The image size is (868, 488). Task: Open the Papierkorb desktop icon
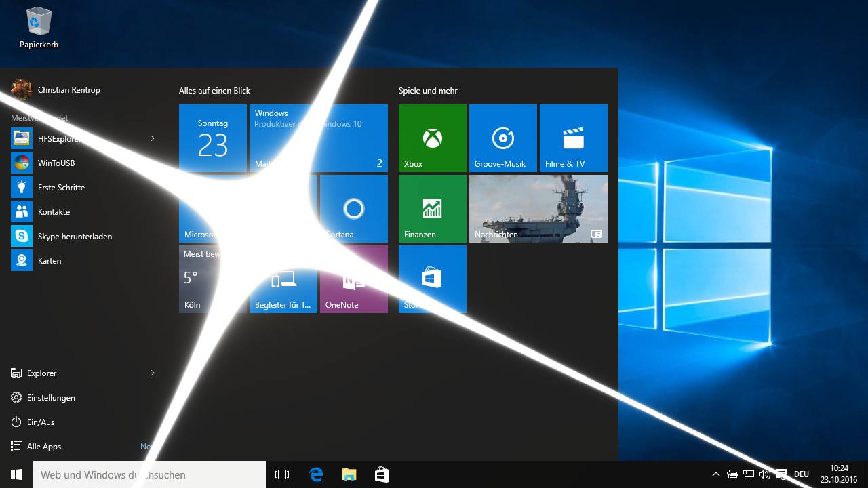coord(39,28)
